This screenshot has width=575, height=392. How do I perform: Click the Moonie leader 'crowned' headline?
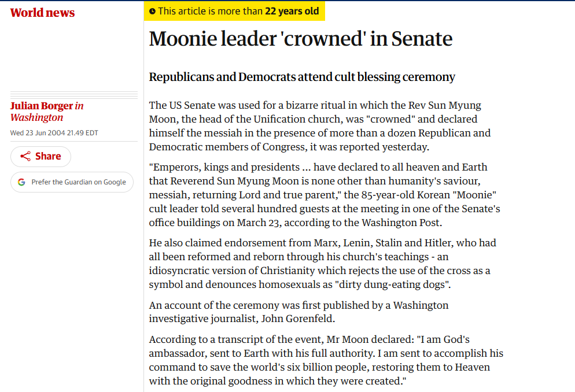(x=301, y=39)
